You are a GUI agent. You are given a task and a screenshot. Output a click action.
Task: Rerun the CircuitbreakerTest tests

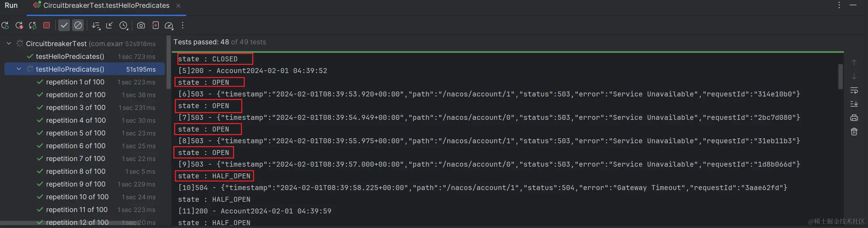click(5, 26)
